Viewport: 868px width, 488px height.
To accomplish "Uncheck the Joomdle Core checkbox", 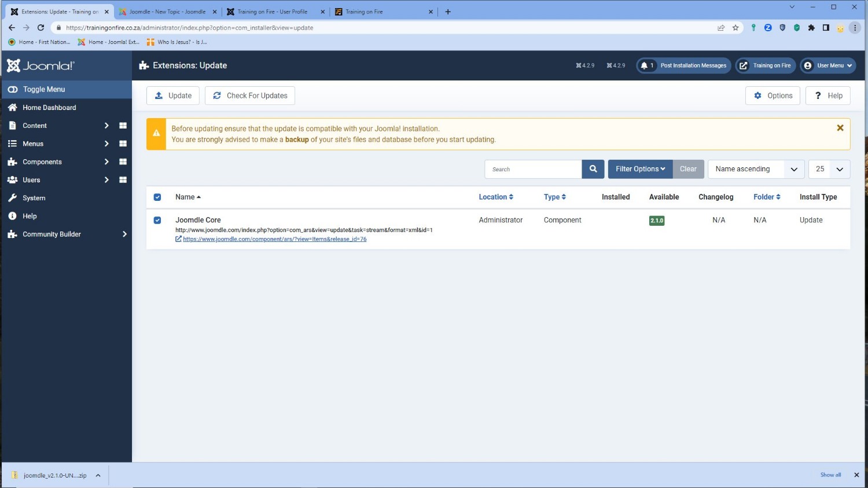I will [x=157, y=221].
